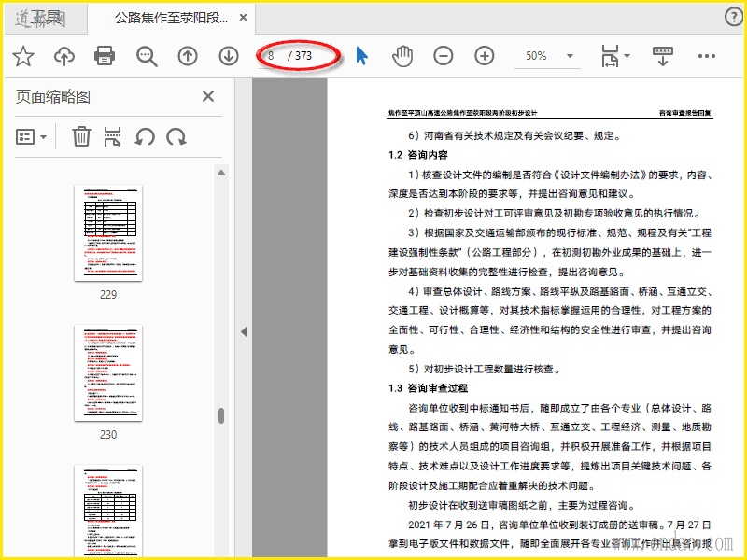Delete selected page with trash icon

pos(81,136)
